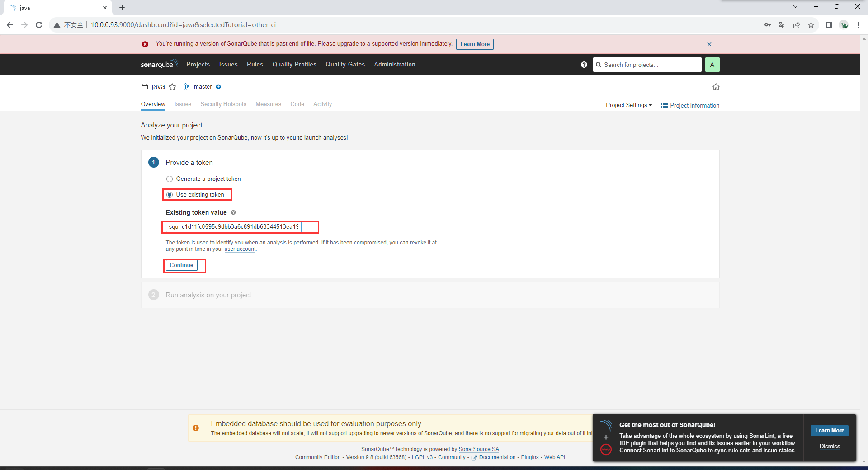Favorite the java project with the star
This screenshot has height=470, width=868.
pos(172,87)
